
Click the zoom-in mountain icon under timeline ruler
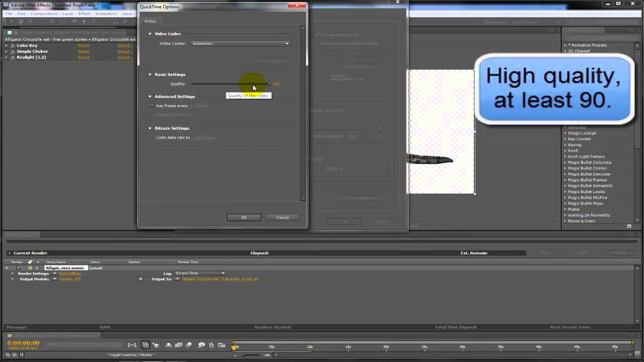click(x=268, y=355)
